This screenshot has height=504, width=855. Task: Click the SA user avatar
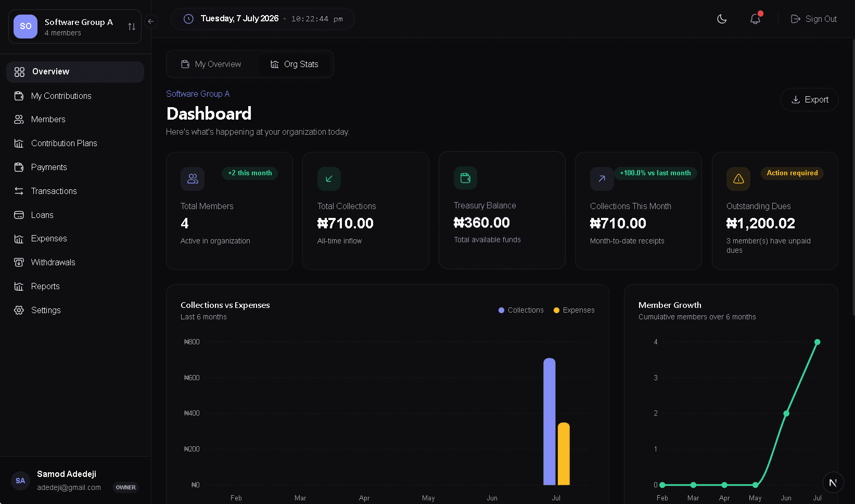pos(20,481)
